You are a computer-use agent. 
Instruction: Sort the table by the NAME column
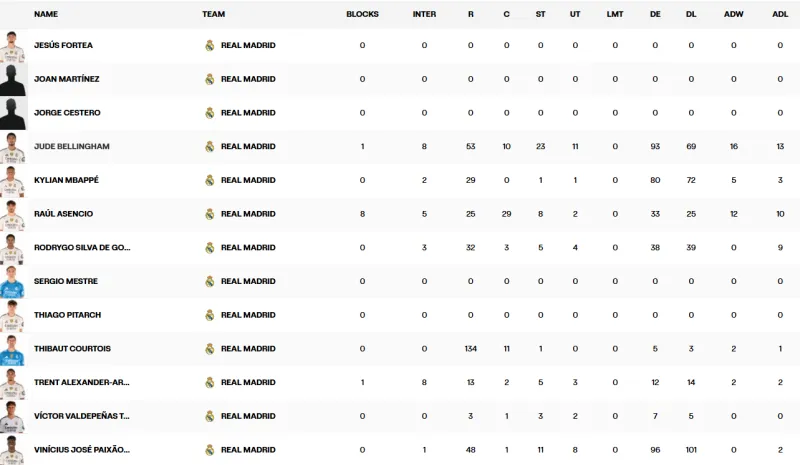(x=46, y=14)
